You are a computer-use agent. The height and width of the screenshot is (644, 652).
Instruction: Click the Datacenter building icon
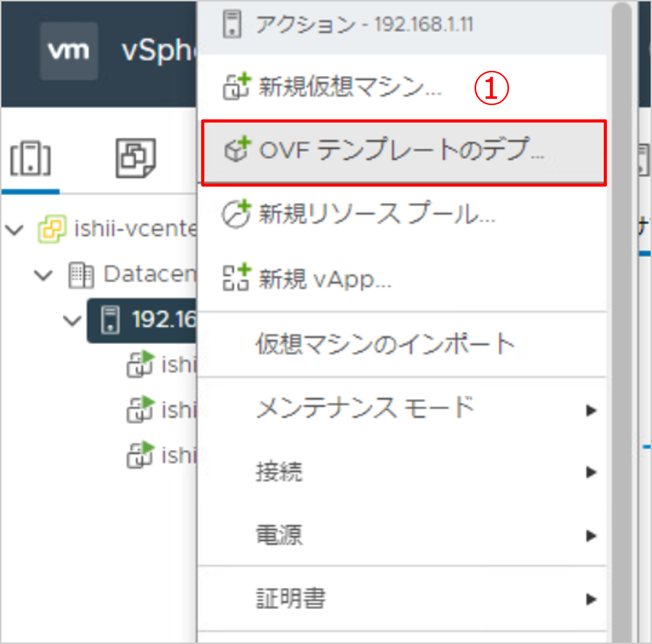(81, 275)
